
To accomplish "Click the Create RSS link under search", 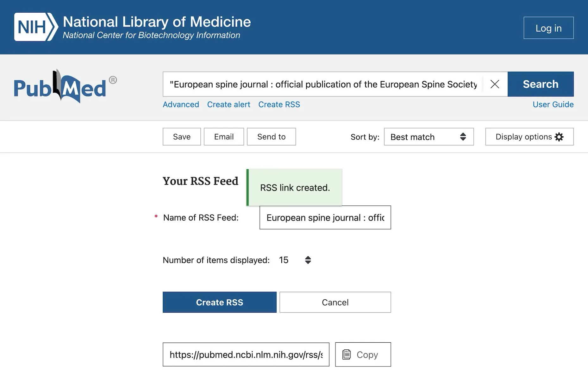I will 279,104.
